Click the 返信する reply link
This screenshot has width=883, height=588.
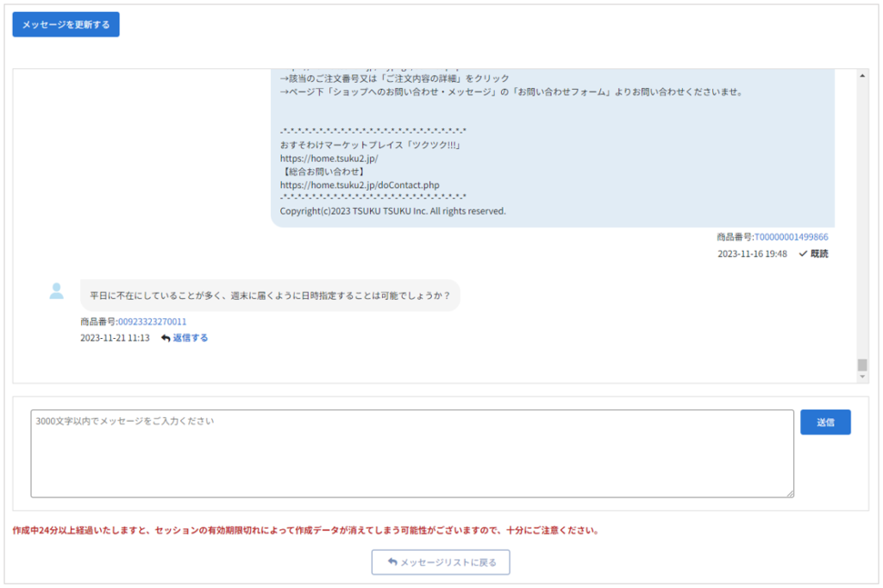click(x=191, y=338)
